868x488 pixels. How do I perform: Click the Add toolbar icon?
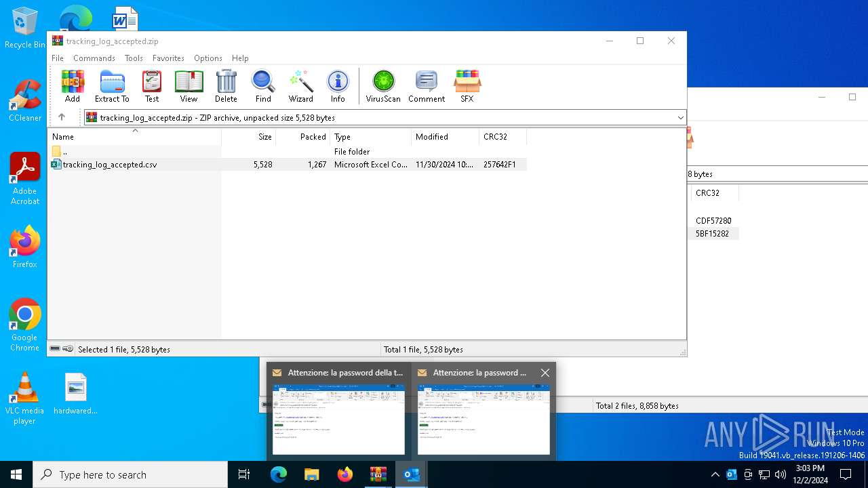(x=73, y=86)
